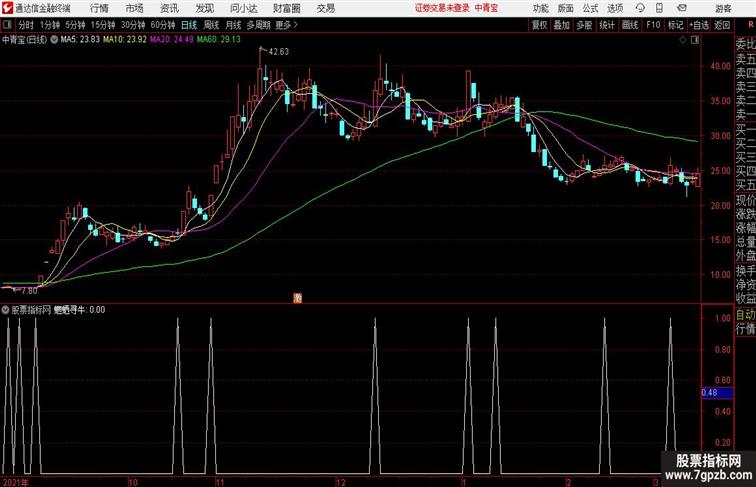
Task: Click the MA5: 23.83 value
Action: (x=80, y=40)
